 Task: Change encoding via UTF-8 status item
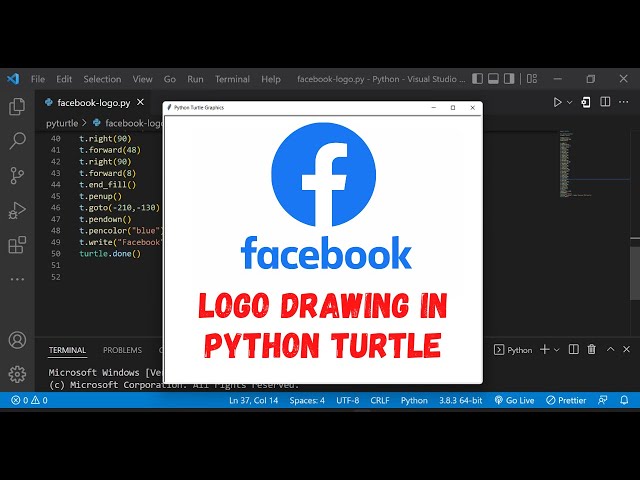tap(347, 400)
